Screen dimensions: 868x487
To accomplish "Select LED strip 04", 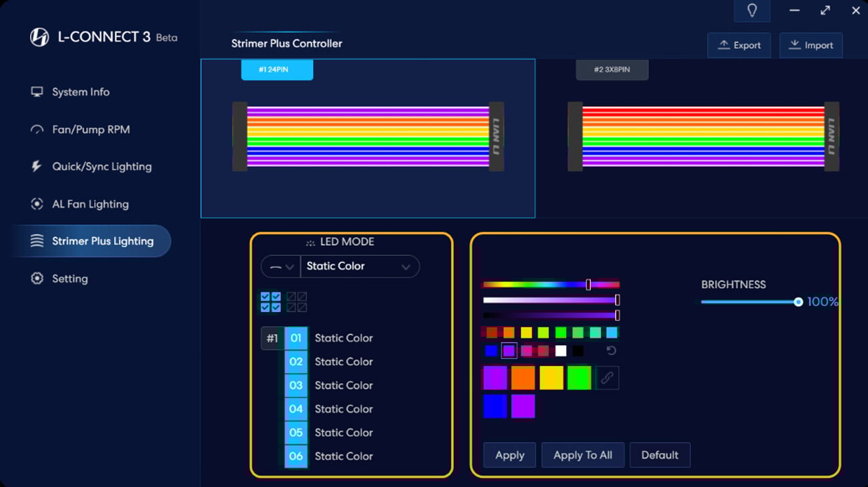I will (x=296, y=409).
